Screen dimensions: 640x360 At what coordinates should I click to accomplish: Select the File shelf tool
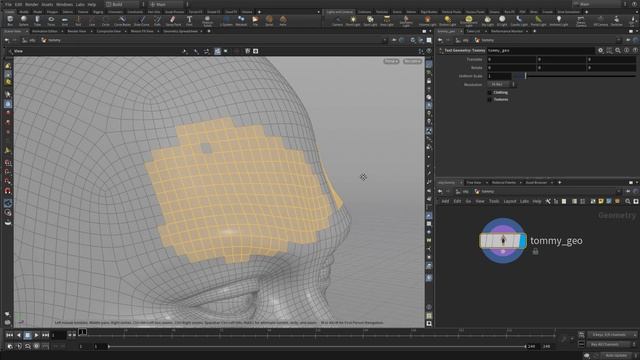point(255,21)
